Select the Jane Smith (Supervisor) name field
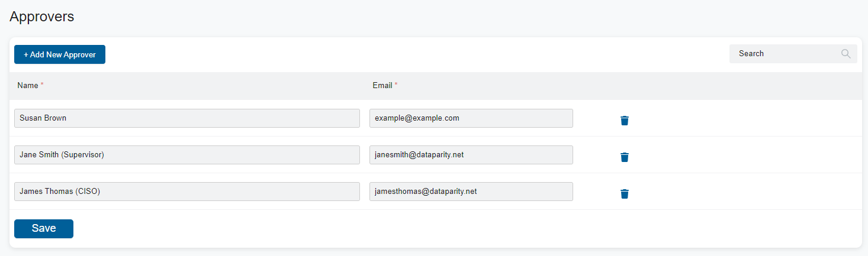Screen dimensions: 868x256 187,155
